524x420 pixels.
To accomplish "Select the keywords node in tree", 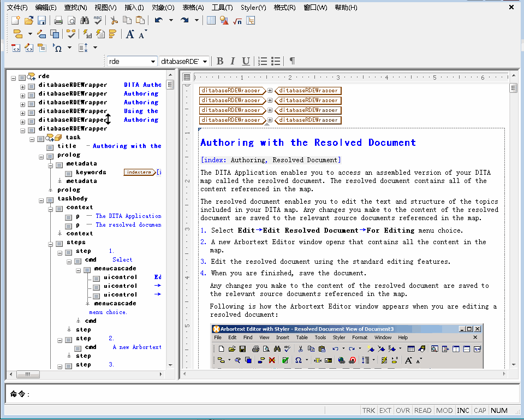I will [91, 172].
